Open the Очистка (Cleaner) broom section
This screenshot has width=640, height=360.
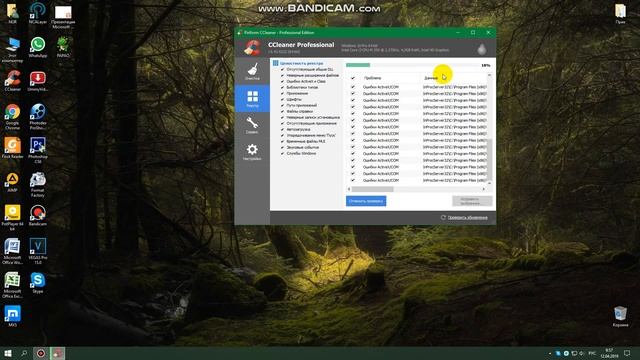[252, 71]
